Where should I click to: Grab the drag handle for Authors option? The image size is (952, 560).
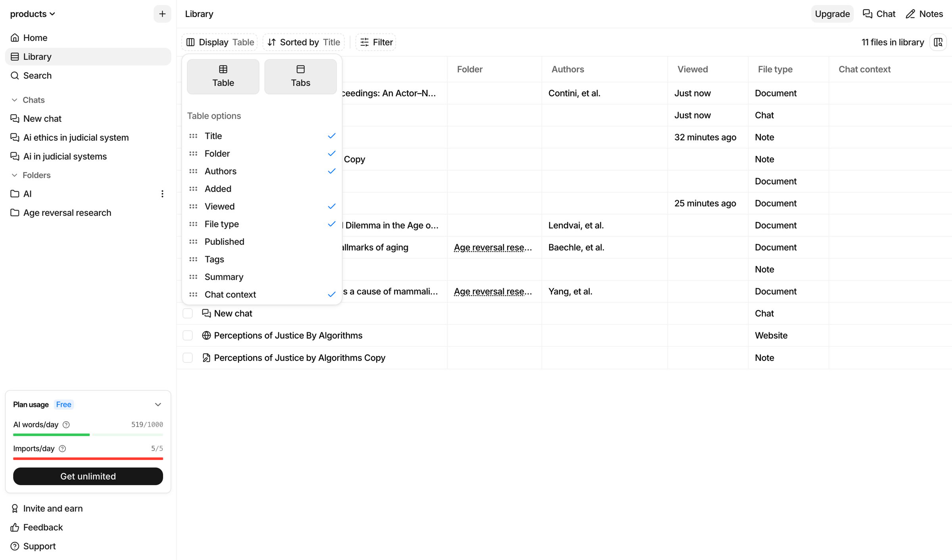tap(193, 171)
